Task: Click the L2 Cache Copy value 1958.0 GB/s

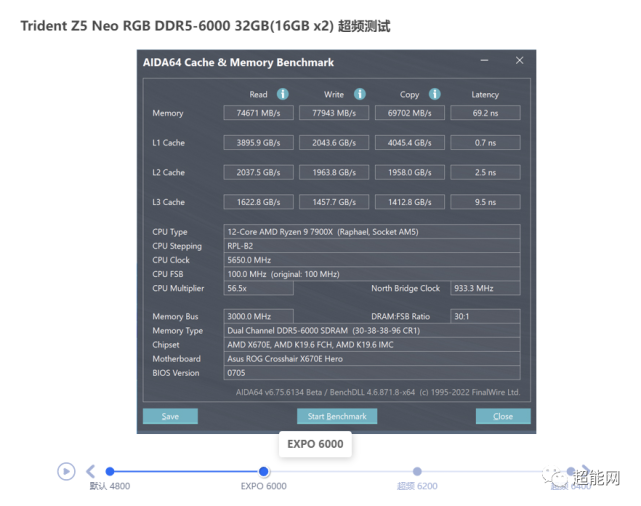Action: 410,172
